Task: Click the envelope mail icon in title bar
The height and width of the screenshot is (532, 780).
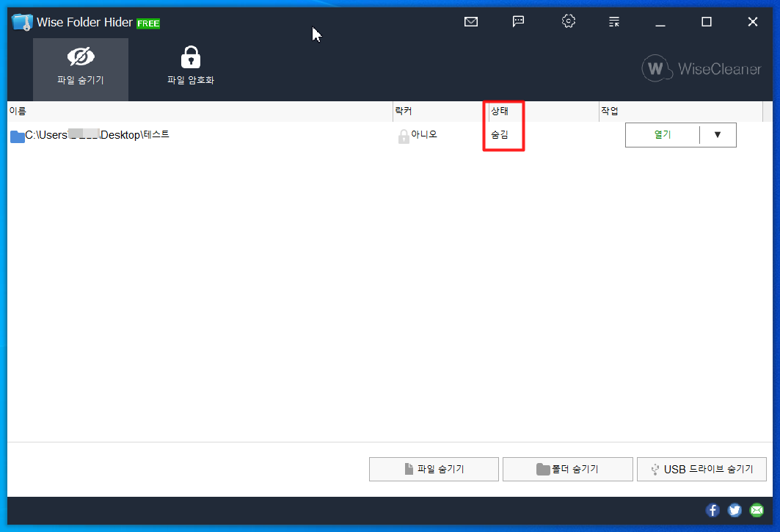Action: click(470, 22)
